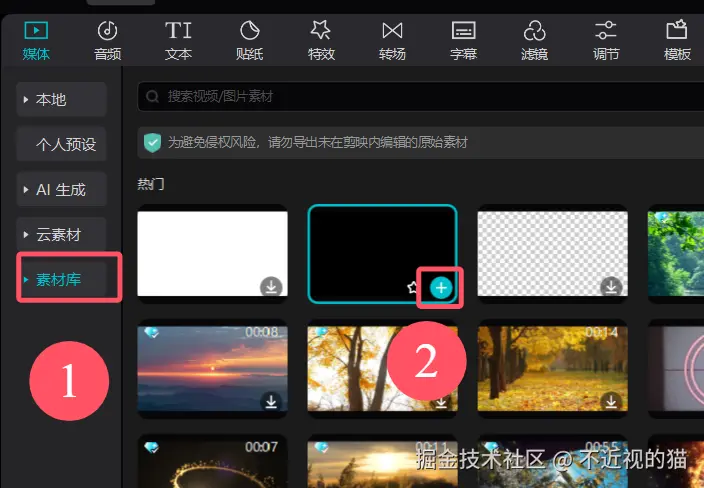The width and height of the screenshot is (704, 488).
Task: Expand the 云素材 cloud materials section
Action: click(x=62, y=234)
